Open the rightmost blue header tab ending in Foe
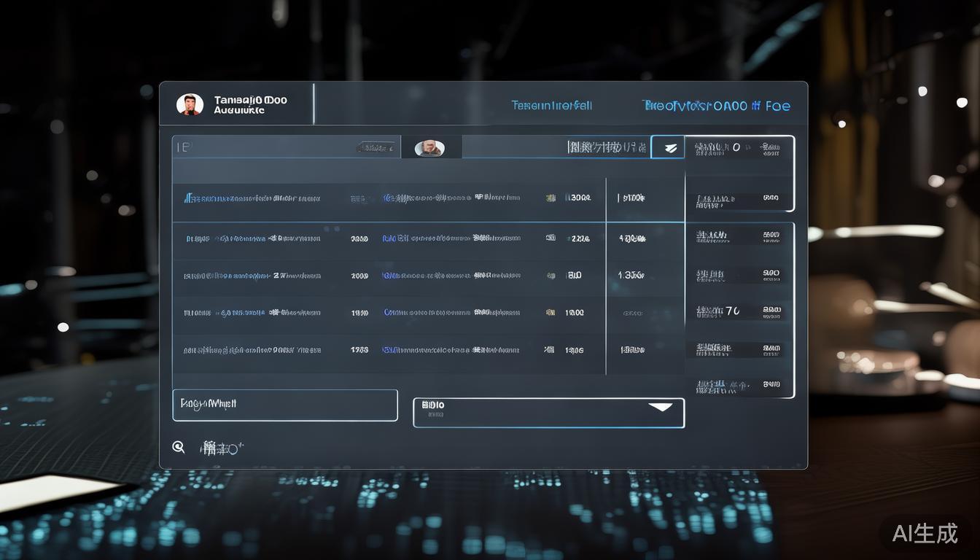 click(x=716, y=106)
